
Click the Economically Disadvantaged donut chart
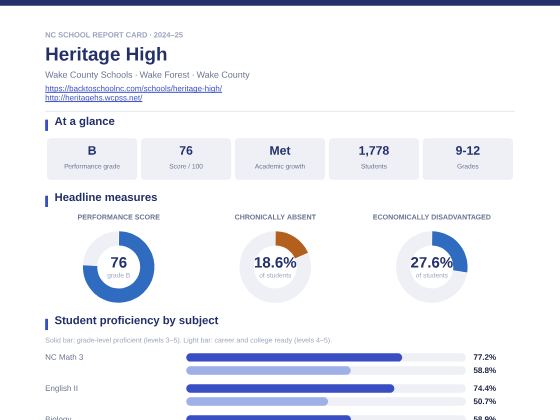coord(432,267)
